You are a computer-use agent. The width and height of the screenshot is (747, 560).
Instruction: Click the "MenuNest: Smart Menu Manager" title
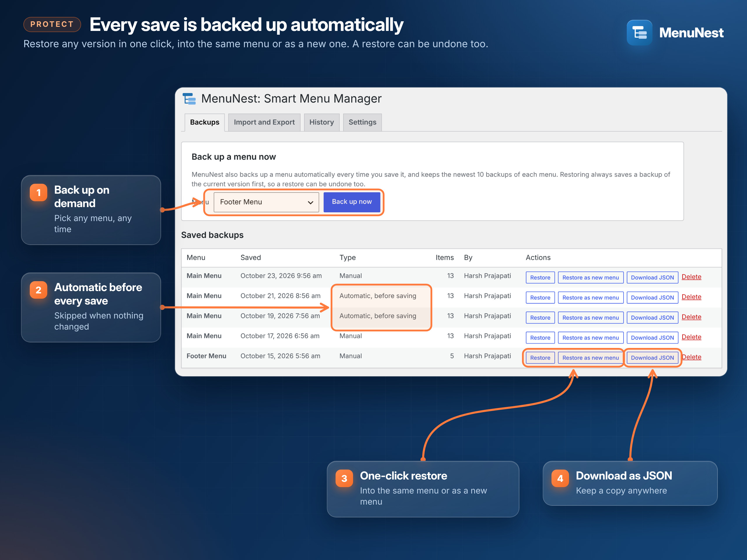[291, 99]
